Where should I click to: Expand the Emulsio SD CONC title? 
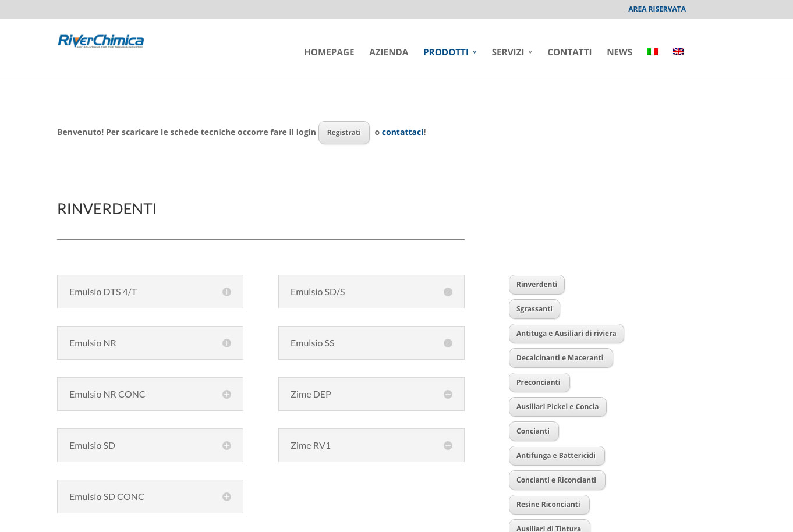tap(107, 497)
